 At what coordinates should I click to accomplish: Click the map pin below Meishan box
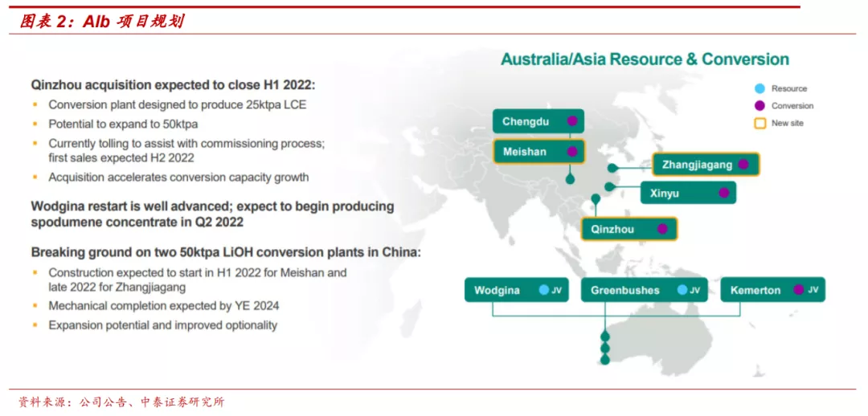pos(570,179)
